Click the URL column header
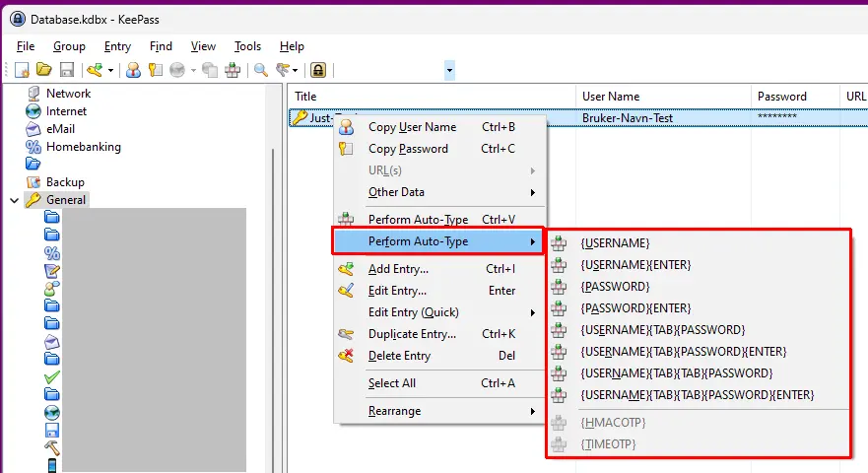This screenshot has width=868, height=473. (x=853, y=97)
